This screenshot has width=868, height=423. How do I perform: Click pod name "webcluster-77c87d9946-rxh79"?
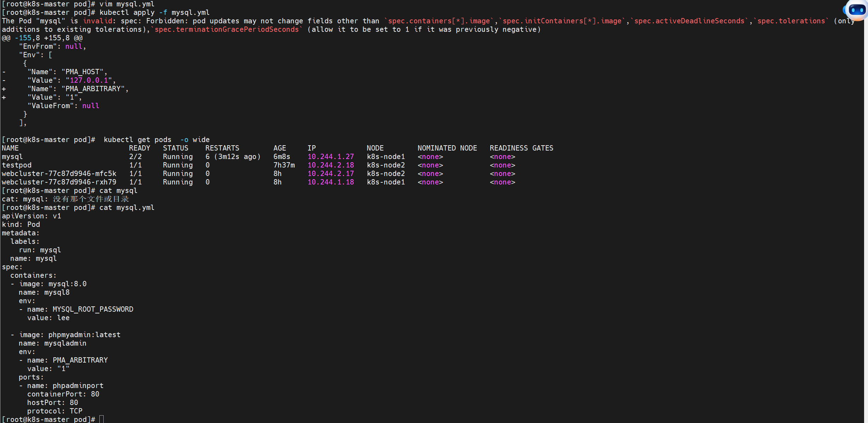click(59, 182)
